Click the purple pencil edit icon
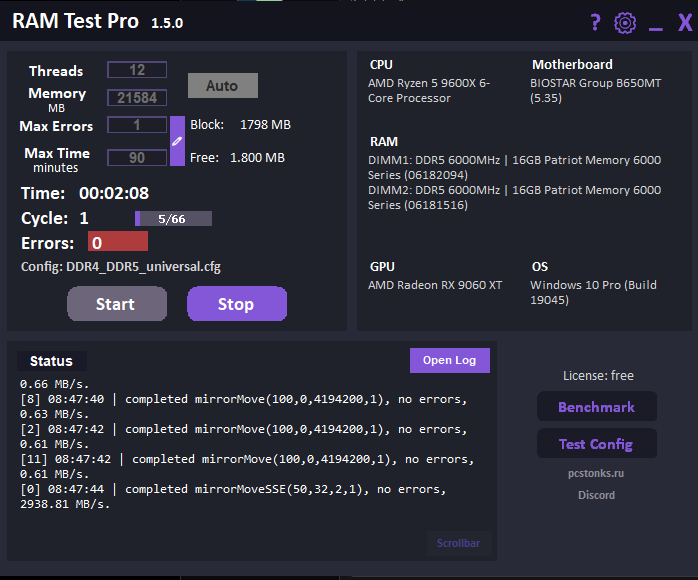Viewport: 698px width, 580px height. (x=177, y=141)
